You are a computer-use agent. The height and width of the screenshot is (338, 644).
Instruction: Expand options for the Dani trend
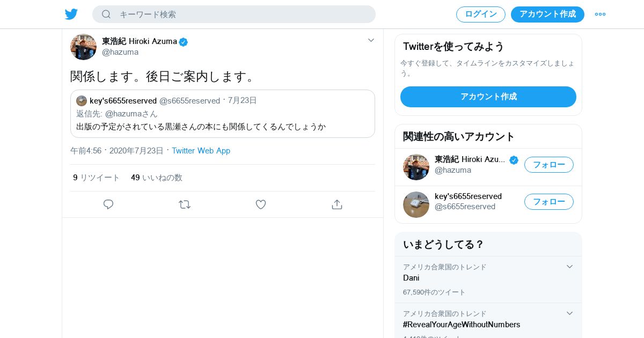(569, 267)
